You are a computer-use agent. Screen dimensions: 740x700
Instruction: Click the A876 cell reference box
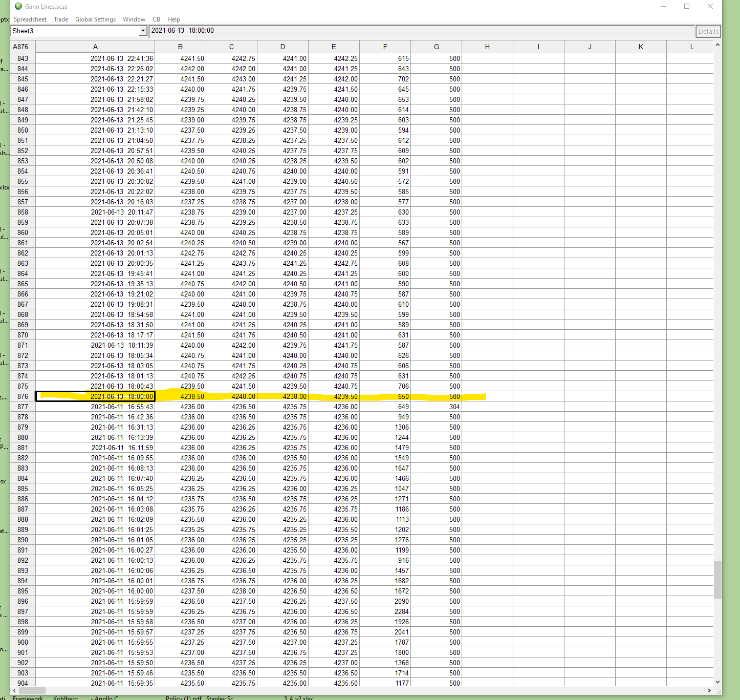pyautogui.click(x=23, y=47)
